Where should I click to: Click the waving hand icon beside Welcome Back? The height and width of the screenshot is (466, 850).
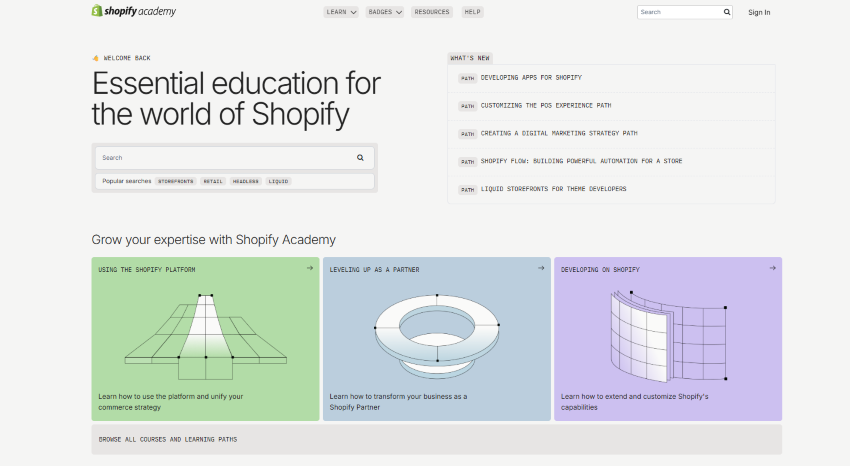pyautogui.click(x=95, y=58)
